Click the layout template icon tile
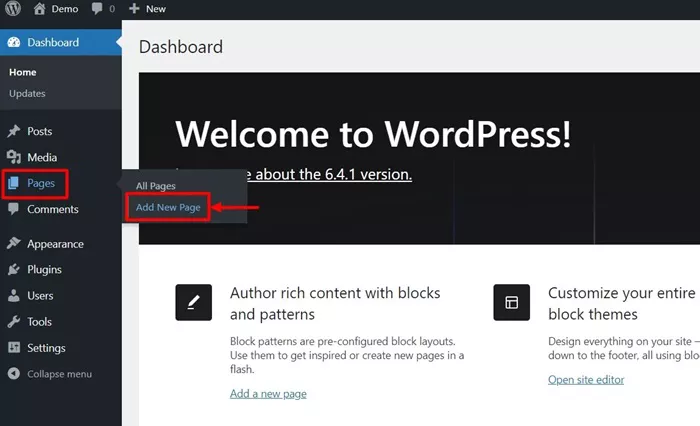 512,302
